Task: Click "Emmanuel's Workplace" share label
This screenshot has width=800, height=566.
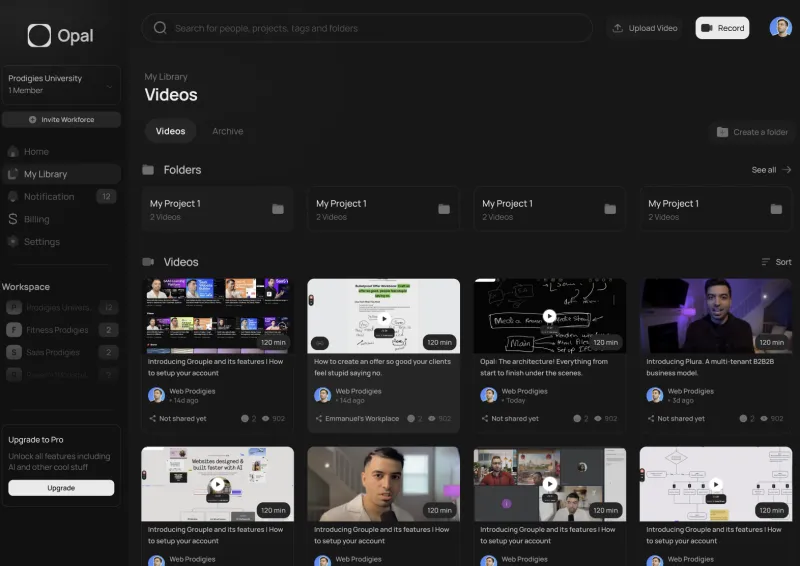Action: [362, 419]
